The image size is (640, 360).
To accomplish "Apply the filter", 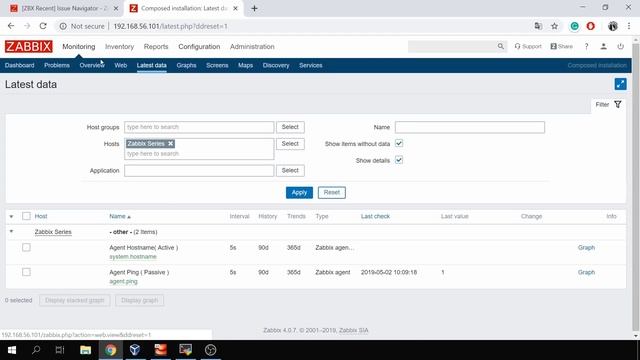I will point(299,192).
